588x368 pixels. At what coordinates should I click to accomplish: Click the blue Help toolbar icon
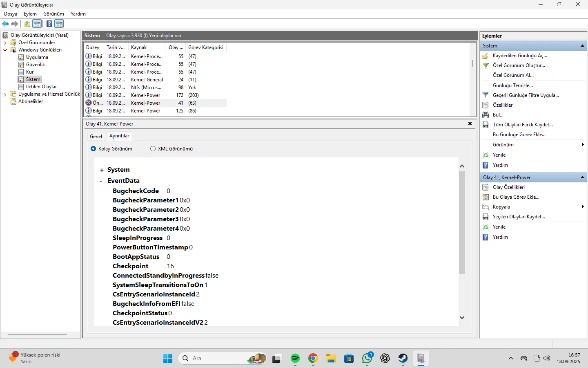[49, 24]
